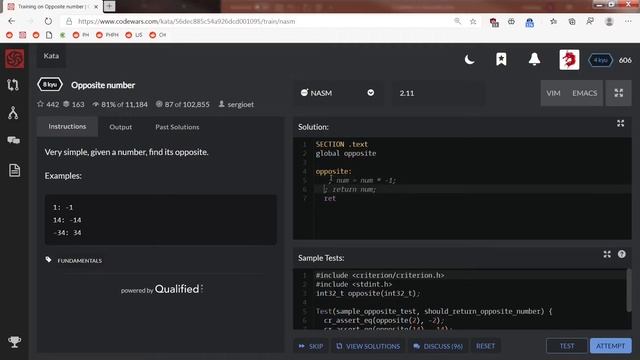The image size is (640, 360).
Task: Click the Qualified logo link
Action: coord(178,289)
